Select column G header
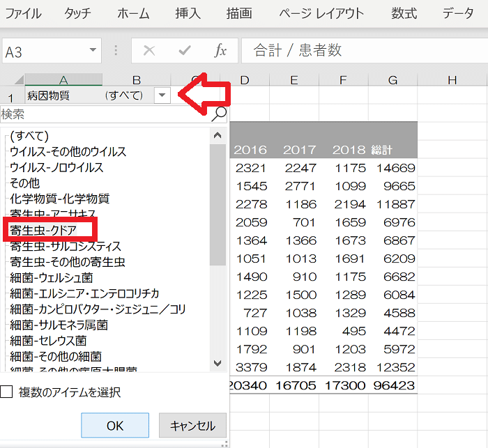This screenshot has width=488, height=448. point(392,80)
